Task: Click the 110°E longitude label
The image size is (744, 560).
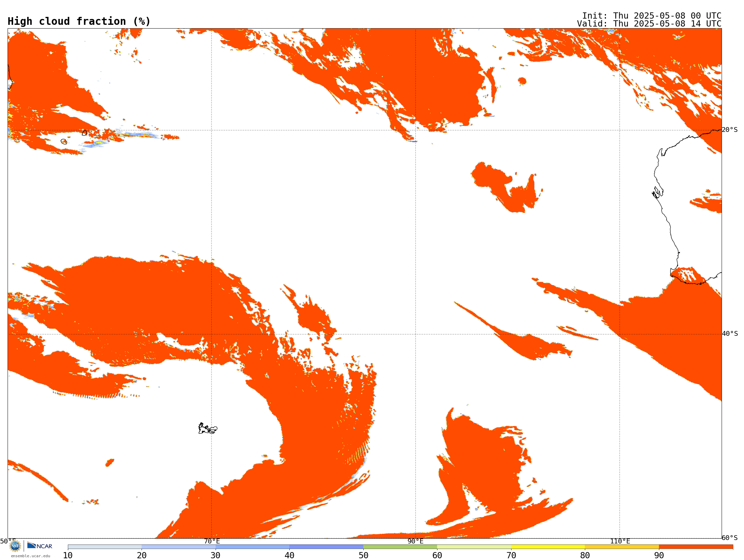Action: click(x=620, y=541)
